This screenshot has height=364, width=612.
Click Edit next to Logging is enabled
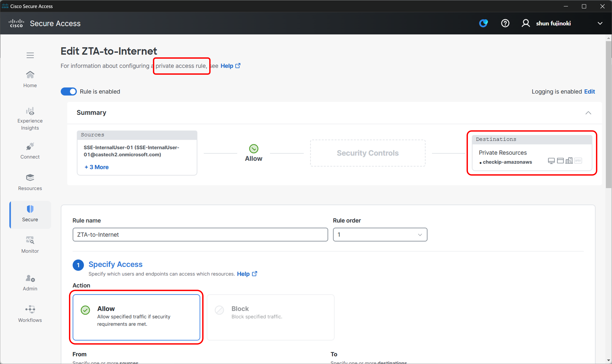[x=590, y=91]
